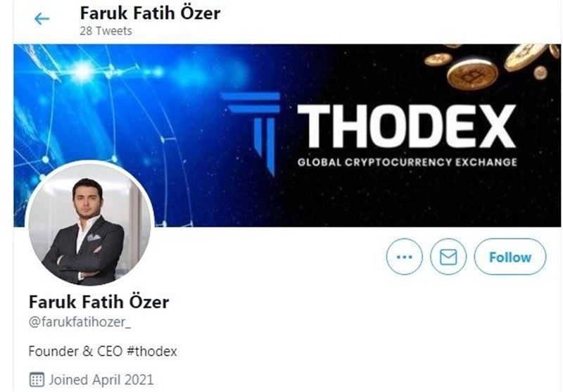Click the brightest glowing node on banner network
Image resolution: width=563 pixels, height=392 pixels.
tap(82, 72)
